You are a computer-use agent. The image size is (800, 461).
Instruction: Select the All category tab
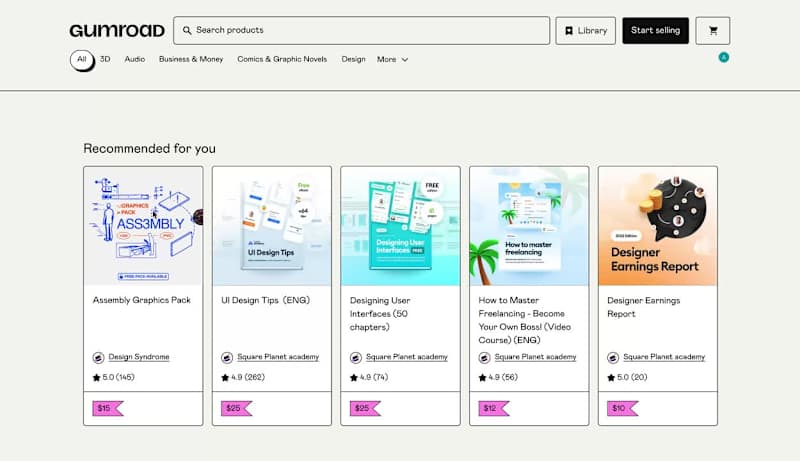click(x=82, y=60)
